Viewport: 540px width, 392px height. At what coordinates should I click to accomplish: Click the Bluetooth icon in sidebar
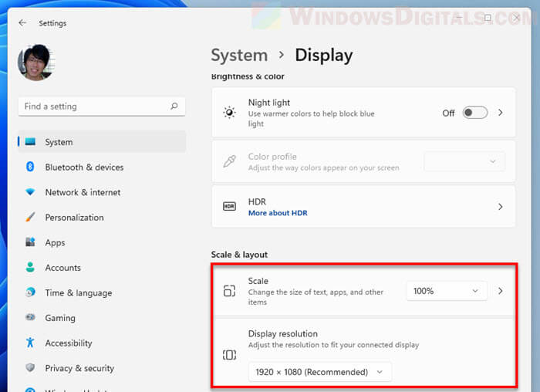tap(30, 167)
